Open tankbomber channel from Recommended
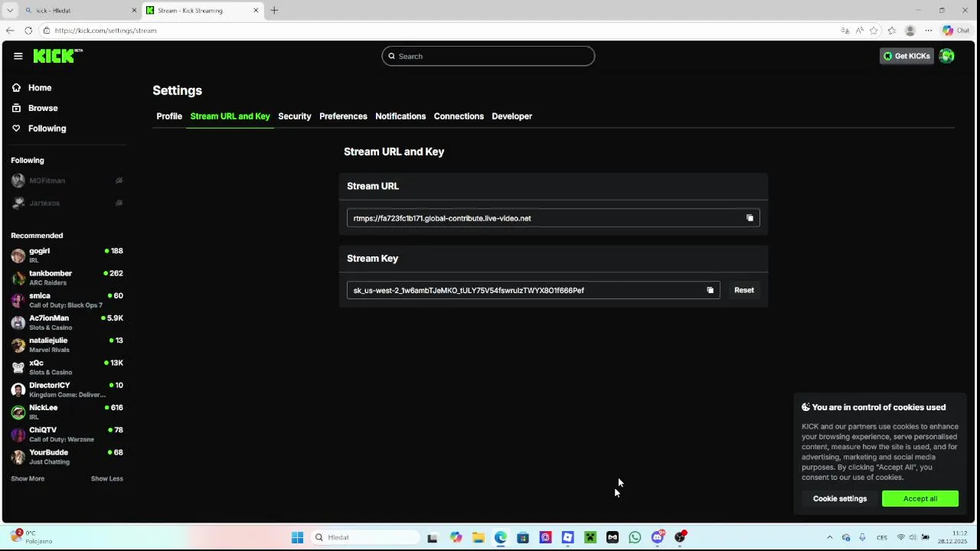The image size is (980, 551). tap(67, 278)
